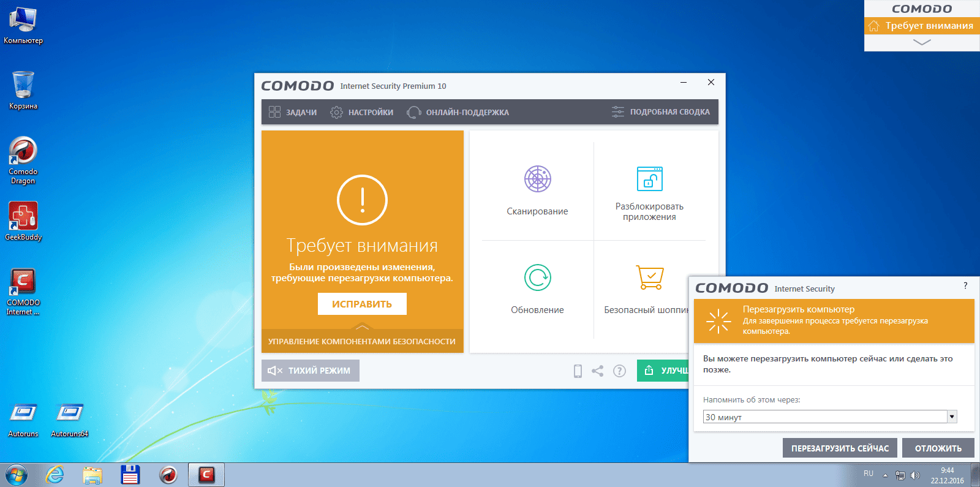Close the Comodo Internet Security window
This screenshot has height=487, width=980.
pos(711,82)
